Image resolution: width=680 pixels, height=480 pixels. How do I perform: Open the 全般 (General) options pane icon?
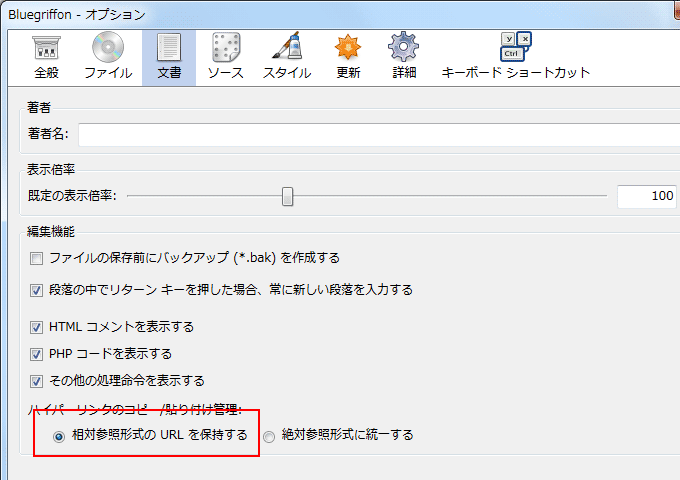tap(46, 48)
